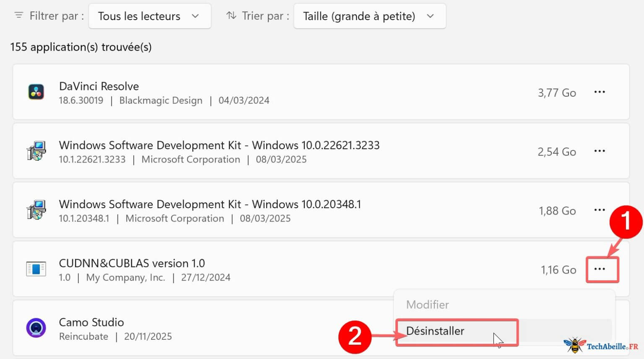The width and height of the screenshot is (644, 359).
Task: Click the Reincubate publisher text
Action: tap(83, 336)
